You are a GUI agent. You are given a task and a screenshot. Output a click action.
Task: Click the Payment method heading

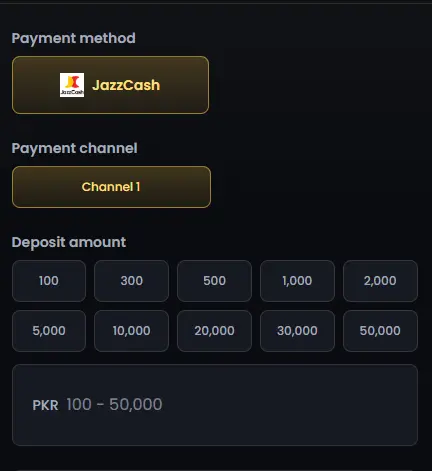click(74, 38)
